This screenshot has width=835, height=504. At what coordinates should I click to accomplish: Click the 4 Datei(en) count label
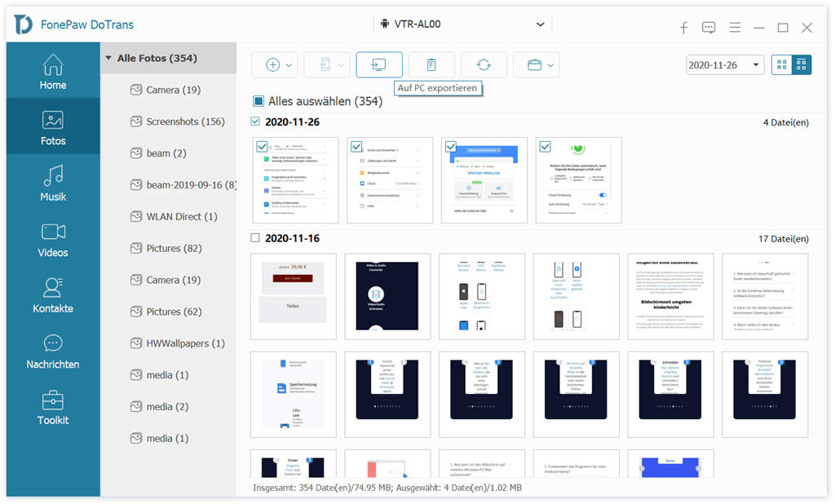tap(785, 122)
